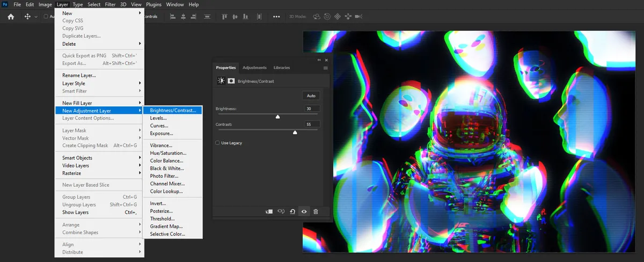Select the Properties tab
Image resolution: width=644 pixels, height=262 pixels.
point(226,68)
